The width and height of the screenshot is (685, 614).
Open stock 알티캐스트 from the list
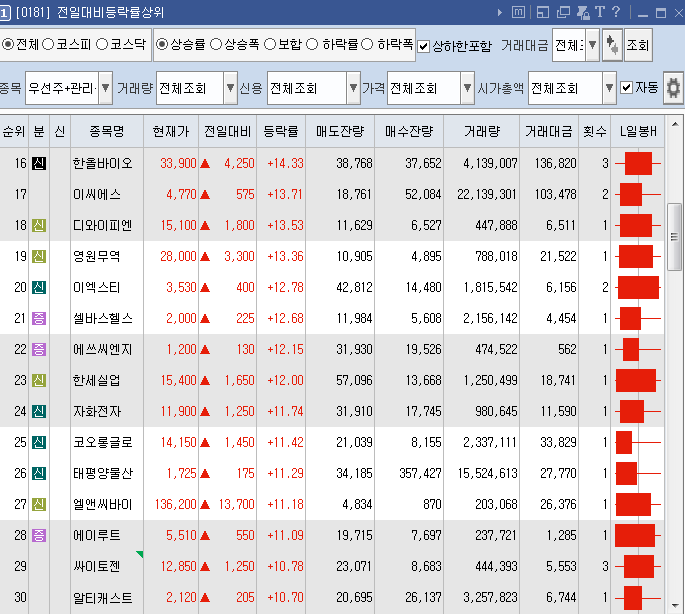pos(103,597)
